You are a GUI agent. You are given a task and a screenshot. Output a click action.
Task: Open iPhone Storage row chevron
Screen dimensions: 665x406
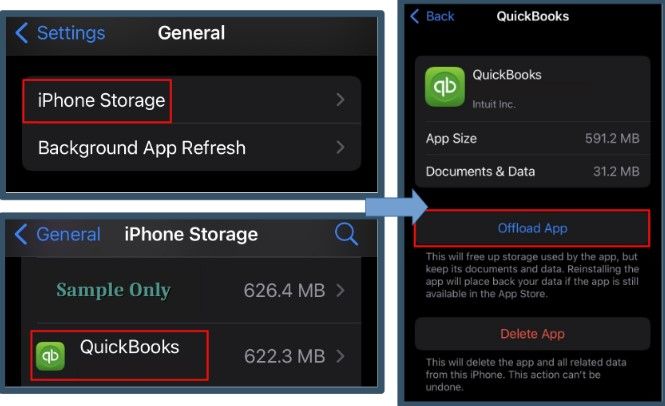340,100
